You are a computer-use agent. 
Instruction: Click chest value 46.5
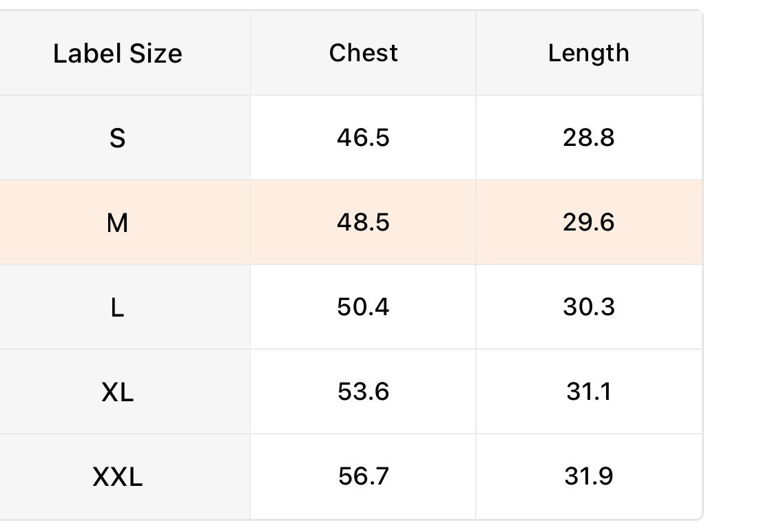click(x=363, y=138)
